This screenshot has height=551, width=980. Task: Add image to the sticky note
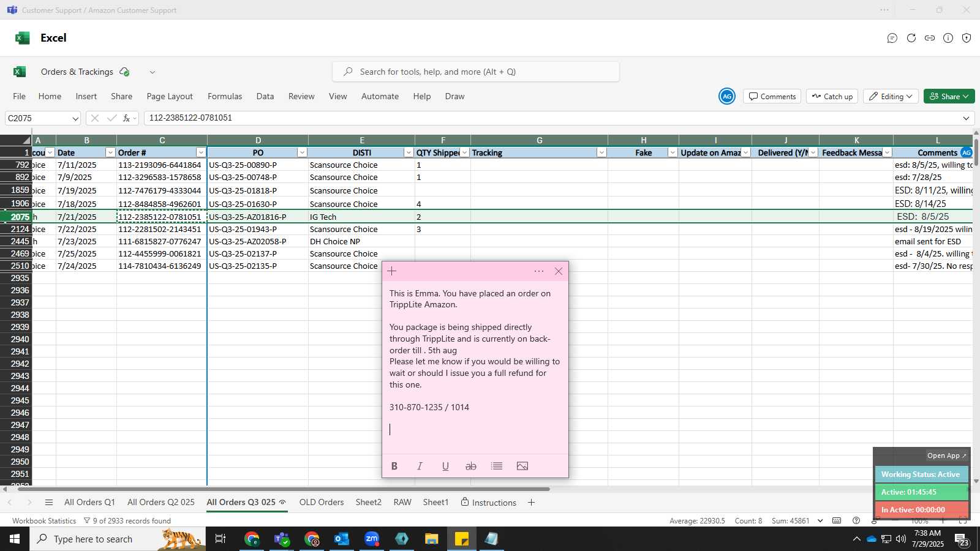pyautogui.click(x=522, y=467)
